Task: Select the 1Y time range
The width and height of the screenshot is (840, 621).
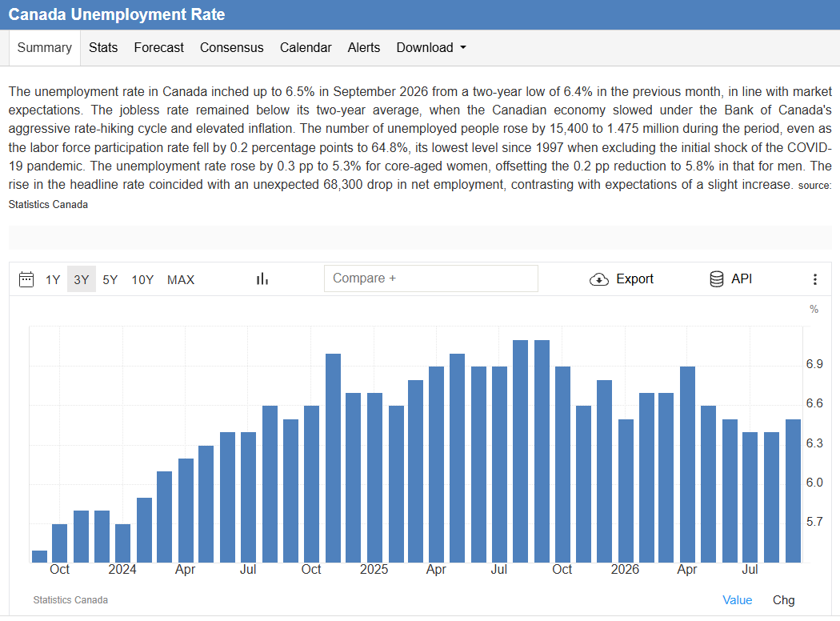Action: pyautogui.click(x=53, y=280)
